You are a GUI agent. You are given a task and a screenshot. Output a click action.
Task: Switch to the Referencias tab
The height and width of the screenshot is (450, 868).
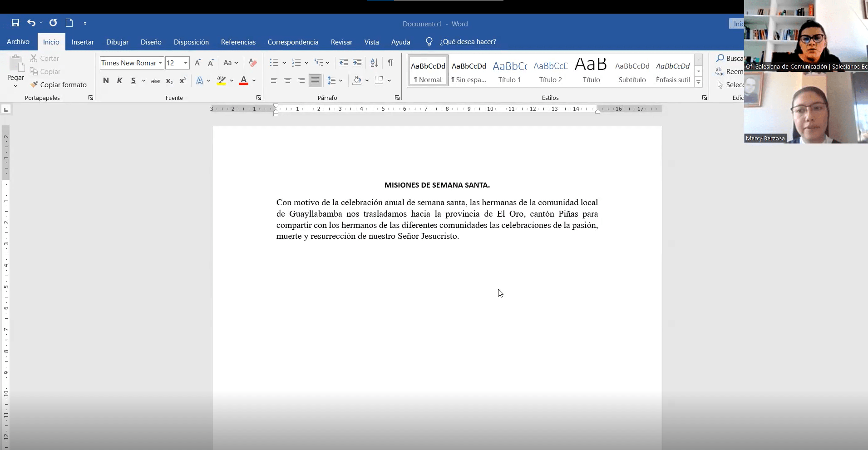(238, 42)
